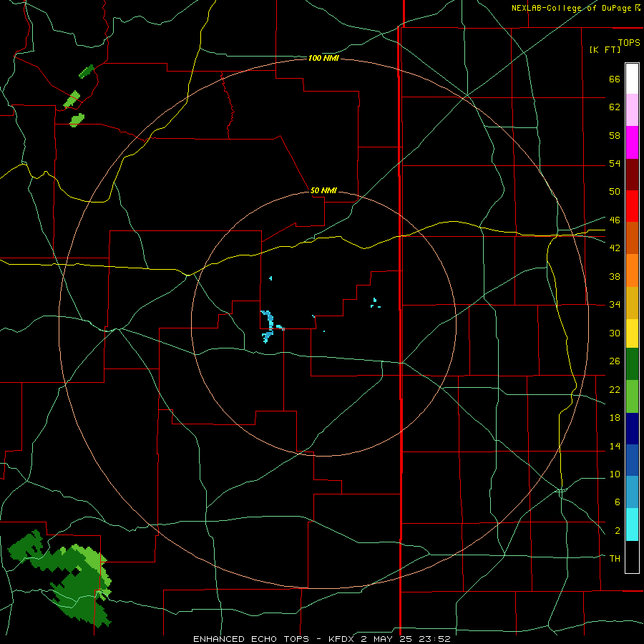Screen dimensions: 644x644
Task: Click the white swatch atop the tops legend
Action: pyautogui.click(x=632, y=79)
